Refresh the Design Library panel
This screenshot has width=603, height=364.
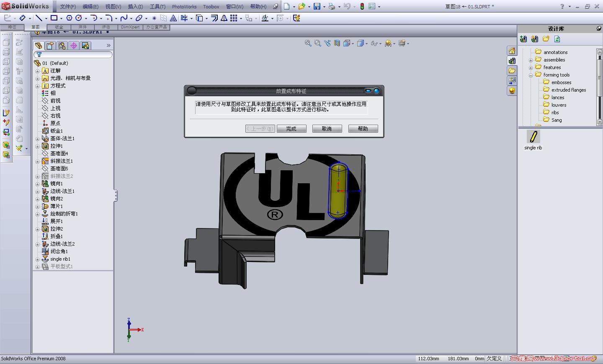557,39
